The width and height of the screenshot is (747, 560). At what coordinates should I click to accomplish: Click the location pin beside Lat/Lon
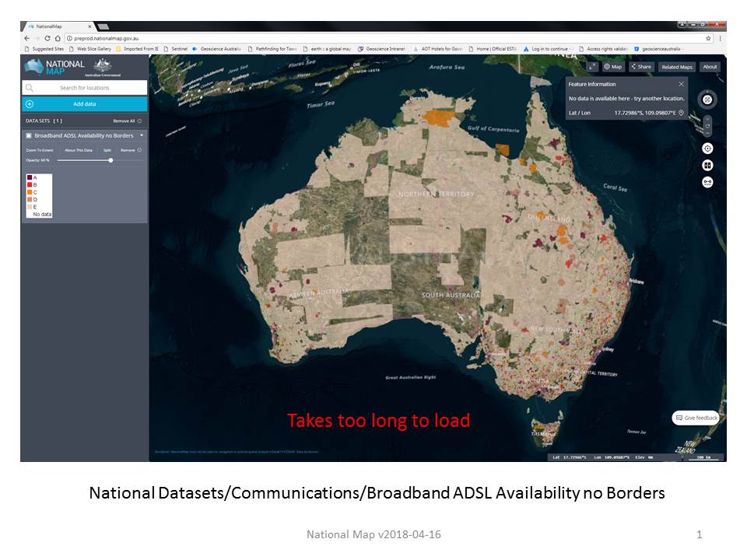(682, 113)
